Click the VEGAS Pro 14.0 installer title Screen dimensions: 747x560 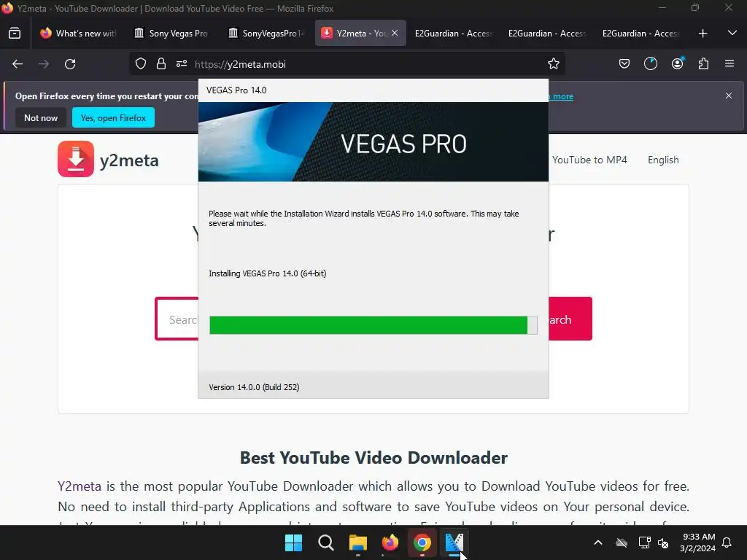(236, 90)
